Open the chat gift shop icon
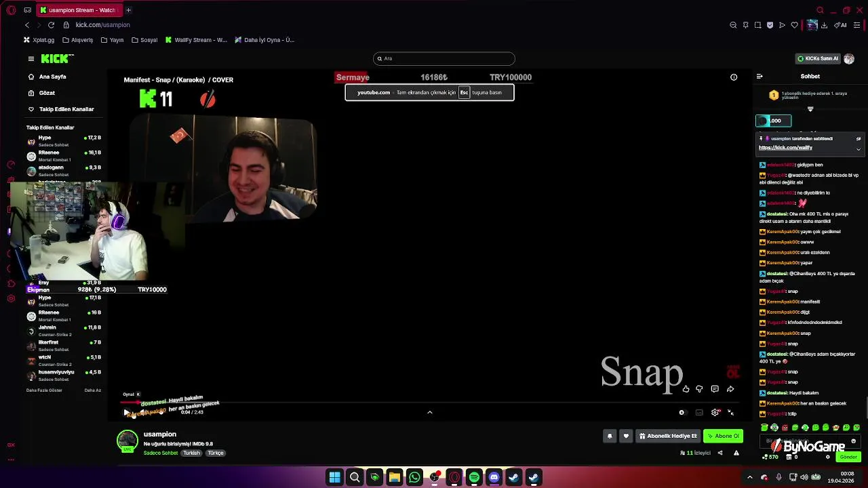 tap(790, 457)
